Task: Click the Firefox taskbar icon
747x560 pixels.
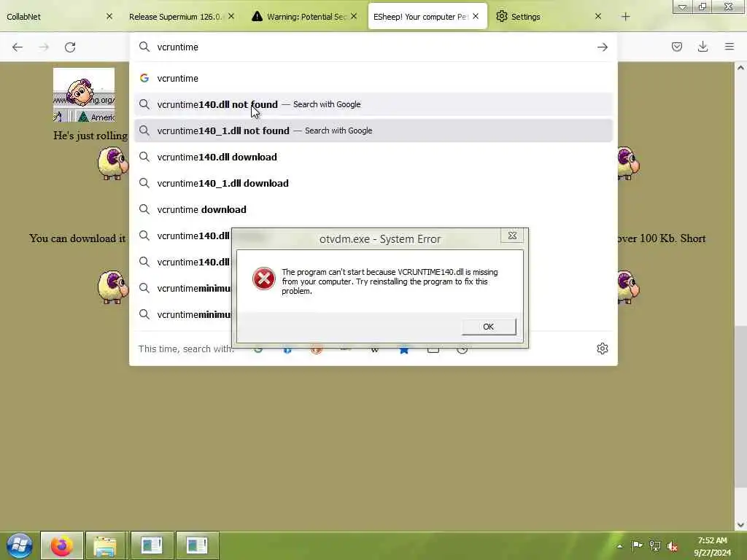Action: [62, 545]
